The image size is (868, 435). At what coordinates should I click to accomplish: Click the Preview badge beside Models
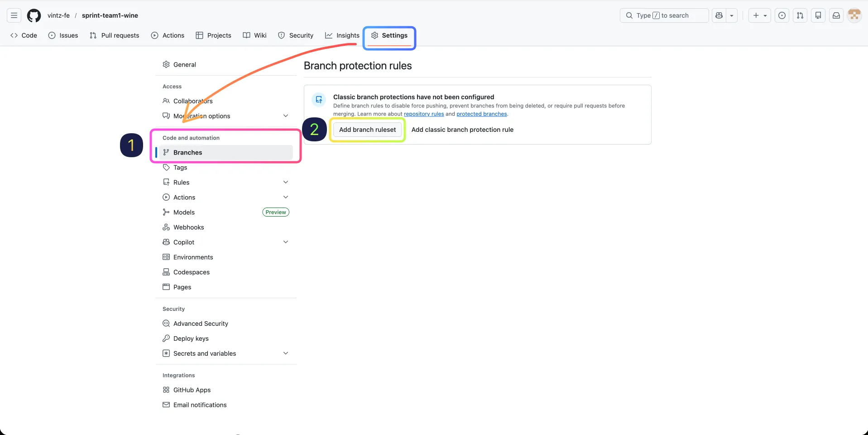coord(276,212)
